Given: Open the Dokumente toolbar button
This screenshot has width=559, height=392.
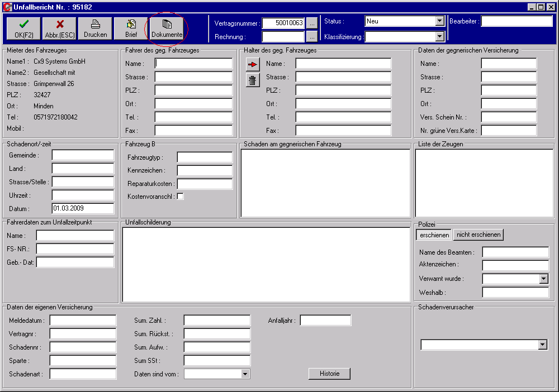Looking at the screenshot, I should coord(167,28).
